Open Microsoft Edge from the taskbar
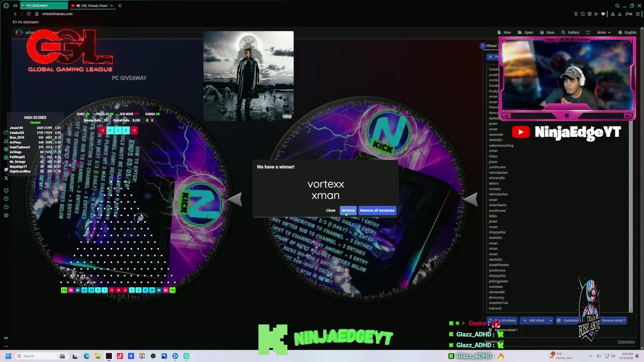Screen dimensions: 644x362 pos(87,356)
